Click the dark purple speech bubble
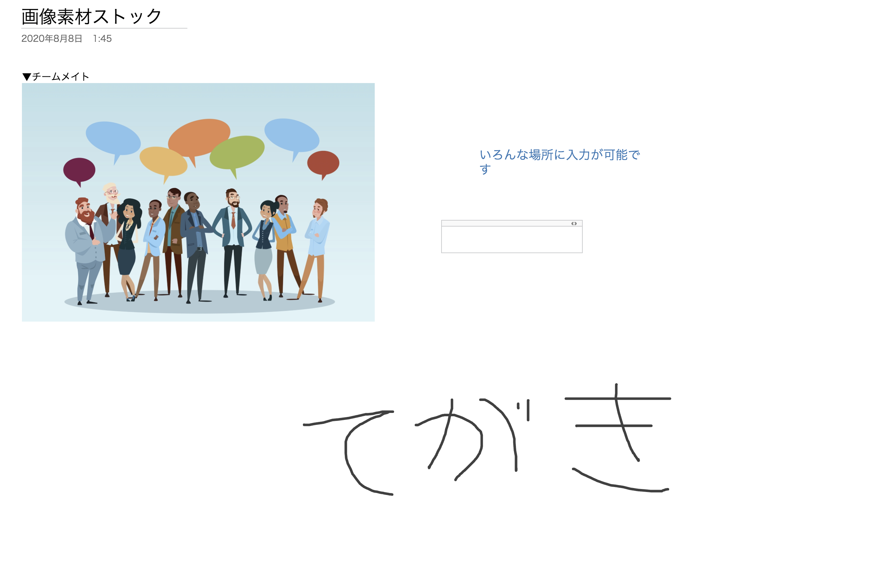The width and height of the screenshot is (891, 588). click(x=79, y=171)
